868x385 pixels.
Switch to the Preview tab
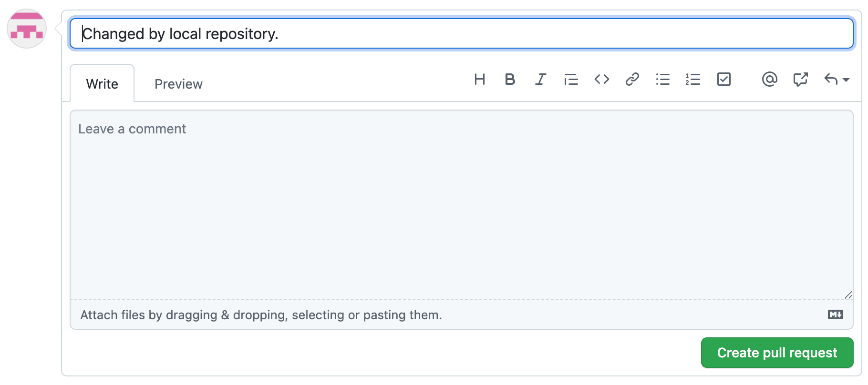coord(178,84)
